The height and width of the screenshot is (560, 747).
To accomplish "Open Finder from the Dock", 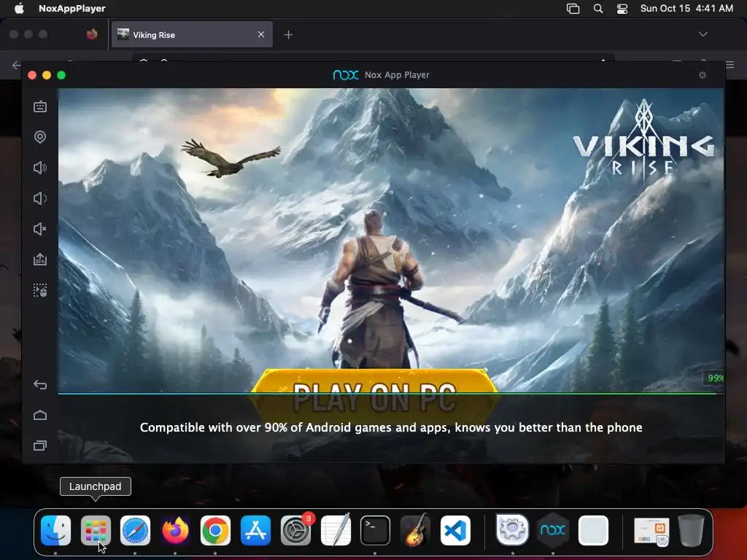I will click(x=55, y=530).
